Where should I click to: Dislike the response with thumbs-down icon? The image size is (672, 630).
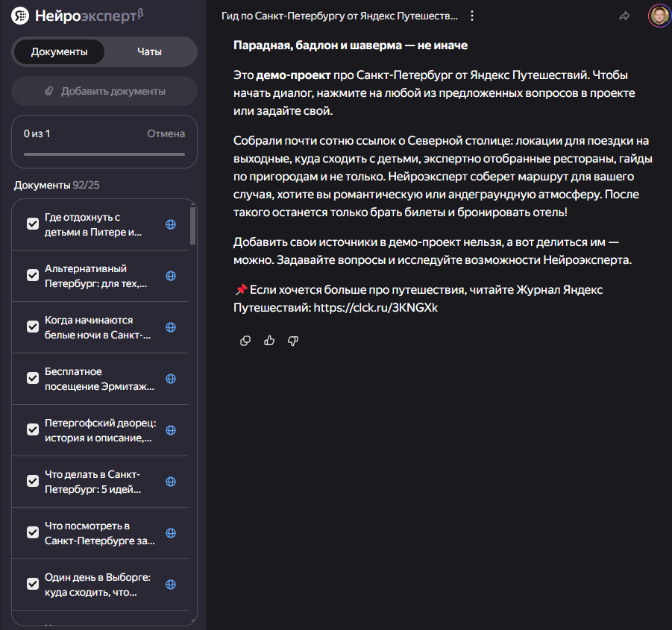(x=293, y=341)
